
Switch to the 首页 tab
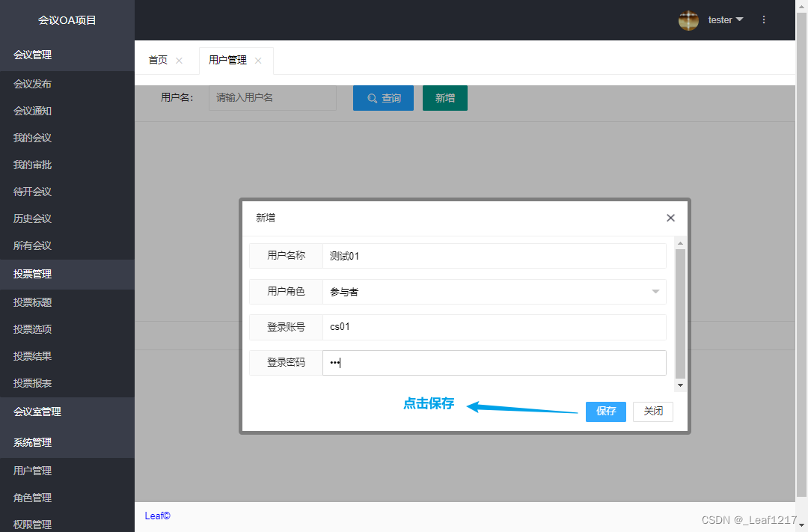click(x=158, y=61)
